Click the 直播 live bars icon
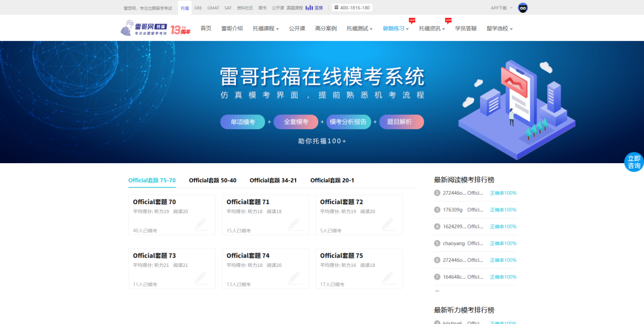Viewport: 644px width, 324px height. [309, 8]
